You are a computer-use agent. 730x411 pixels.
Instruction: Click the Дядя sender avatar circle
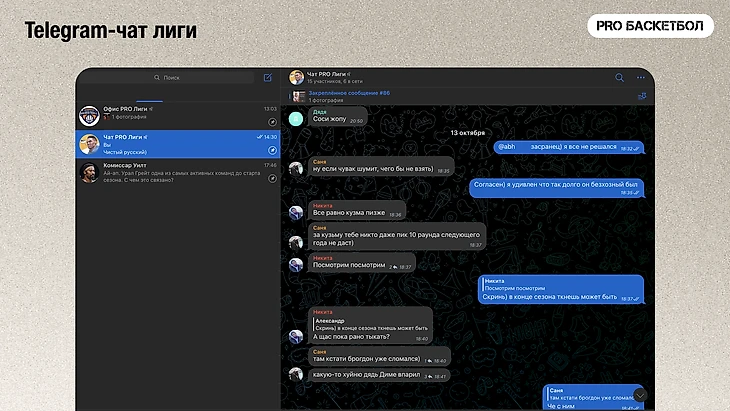click(295, 118)
